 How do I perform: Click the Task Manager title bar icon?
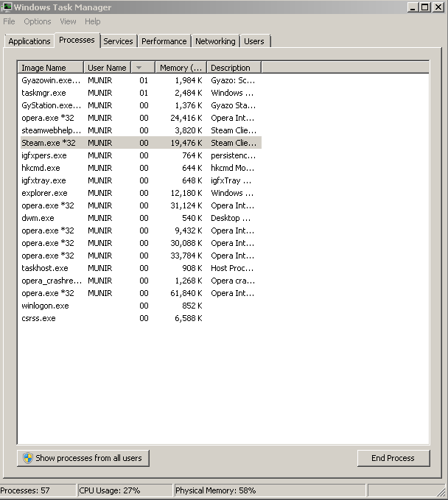point(7,7)
